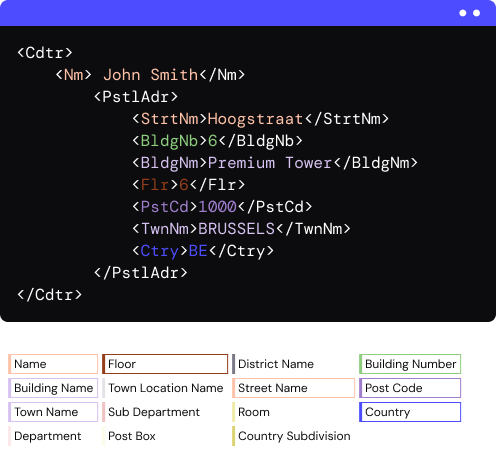496x458 pixels.
Task: Click the Post Box legend label
Action: pos(131,436)
